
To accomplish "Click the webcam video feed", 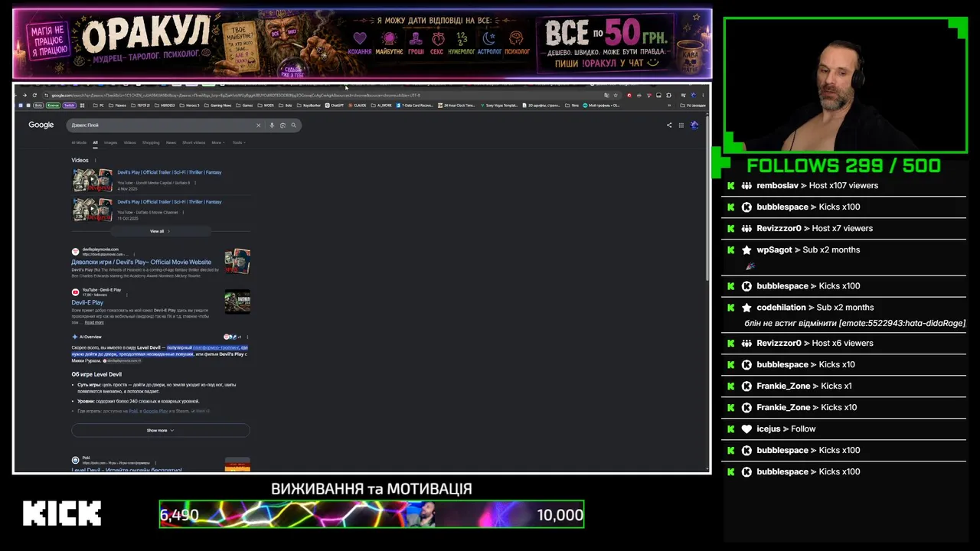I will point(845,84).
